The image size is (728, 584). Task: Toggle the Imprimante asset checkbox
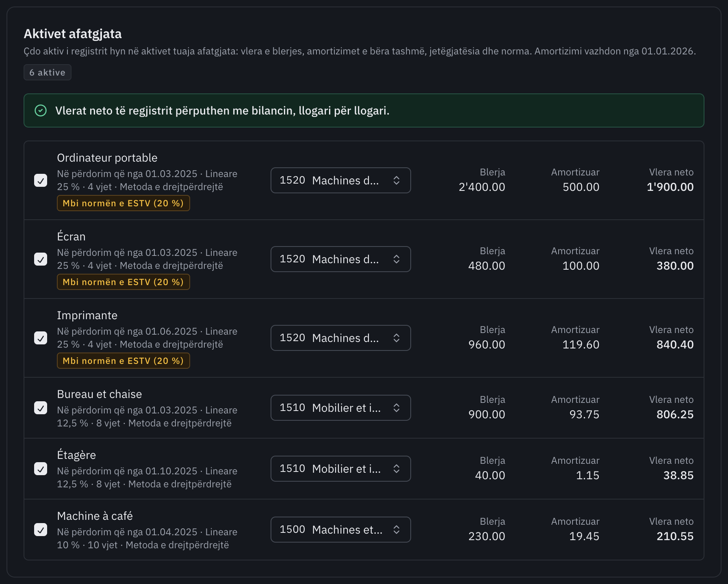[41, 338]
